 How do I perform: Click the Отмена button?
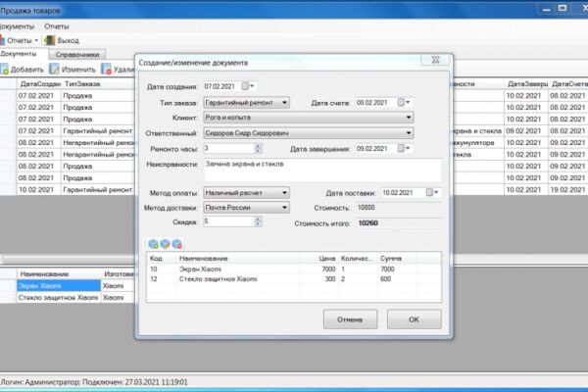pyautogui.click(x=350, y=319)
